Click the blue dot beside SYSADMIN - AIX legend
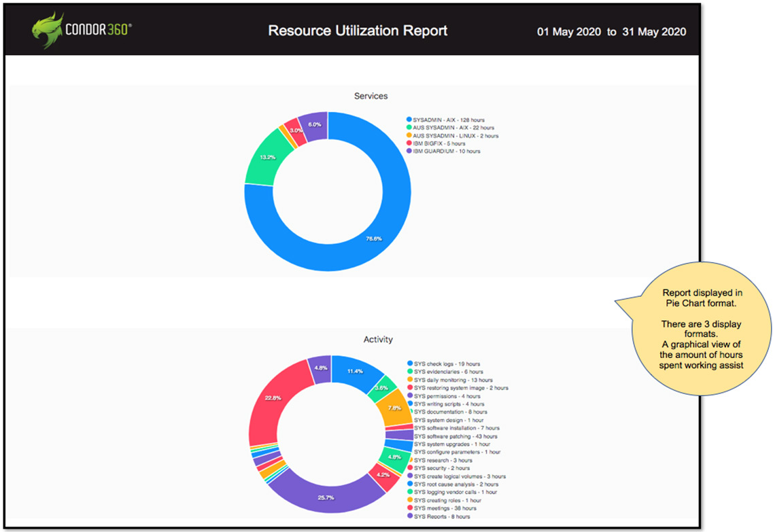 pyautogui.click(x=409, y=120)
